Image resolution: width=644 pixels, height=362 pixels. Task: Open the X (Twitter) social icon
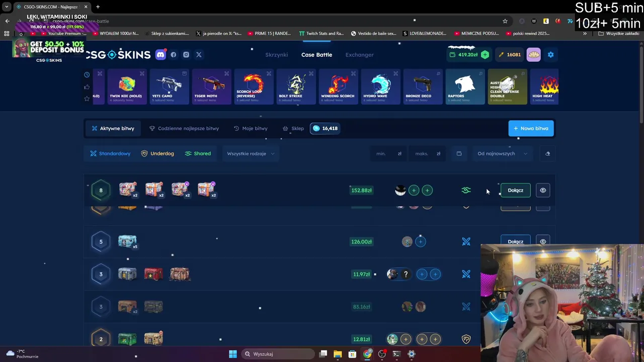(199, 54)
